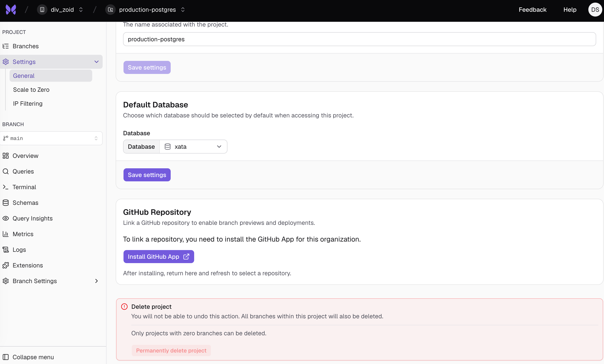Open the Queries page
The width and height of the screenshot is (604, 364).
tap(23, 171)
